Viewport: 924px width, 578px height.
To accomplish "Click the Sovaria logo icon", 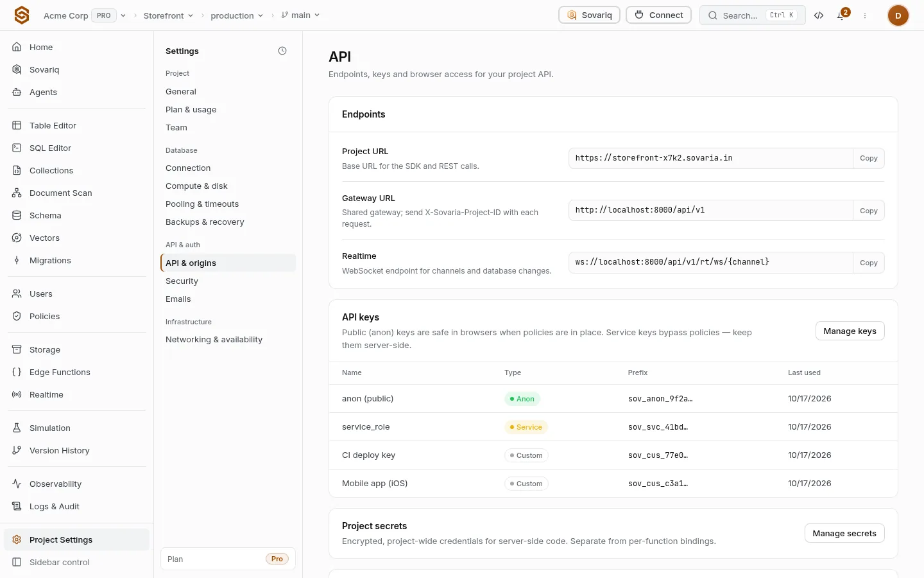I will [x=22, y=15].
